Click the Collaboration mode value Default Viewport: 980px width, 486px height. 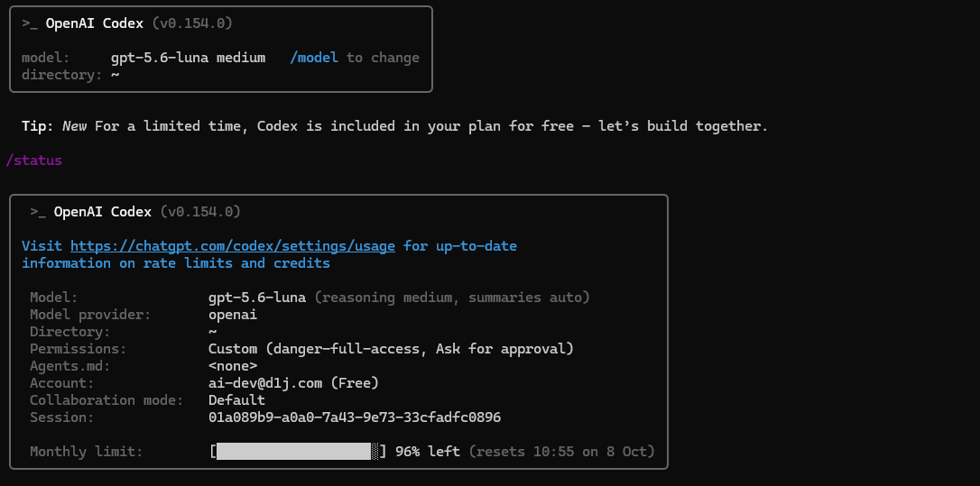(x=236, y=400)
